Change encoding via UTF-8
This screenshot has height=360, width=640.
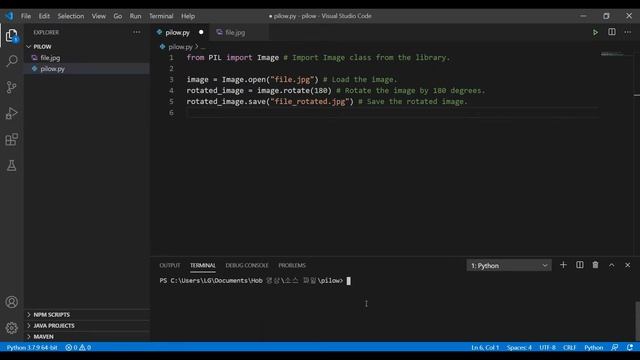coord(547,347)
